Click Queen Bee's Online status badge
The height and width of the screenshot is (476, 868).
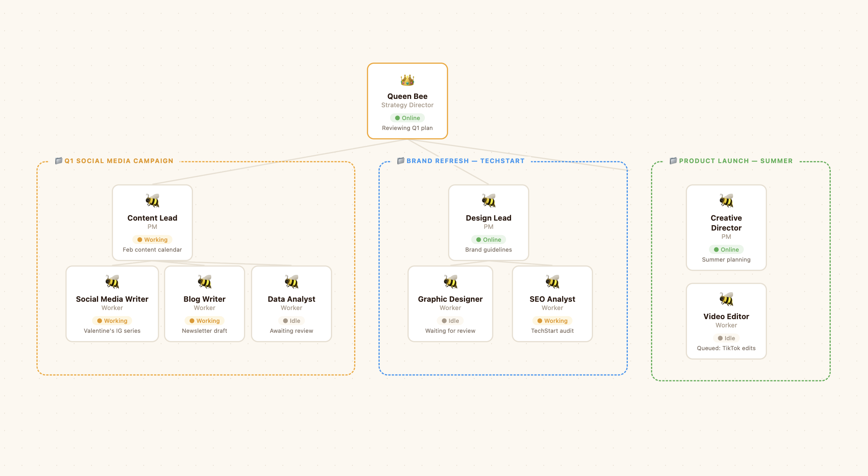pos(407,118)
